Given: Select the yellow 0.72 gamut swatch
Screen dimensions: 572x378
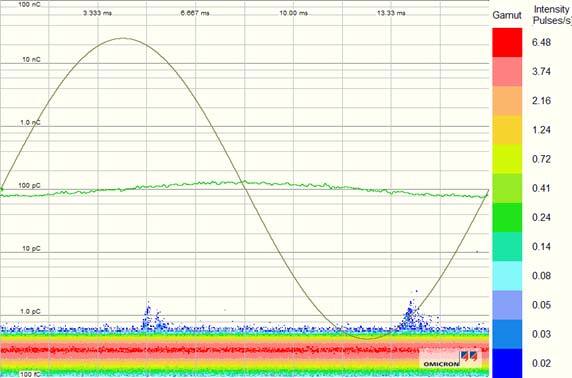Looking at the screenshot, I should [507, 159].
